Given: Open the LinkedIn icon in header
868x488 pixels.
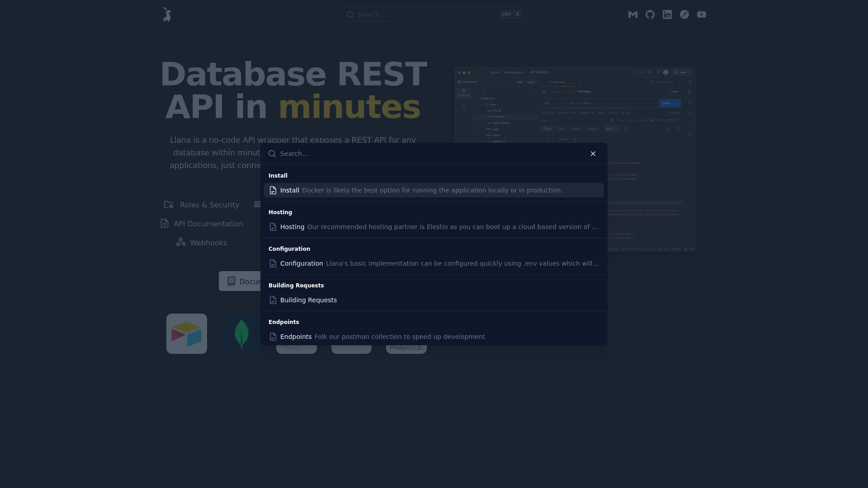Looking at the screenshot, I should (x=667, y=14).
